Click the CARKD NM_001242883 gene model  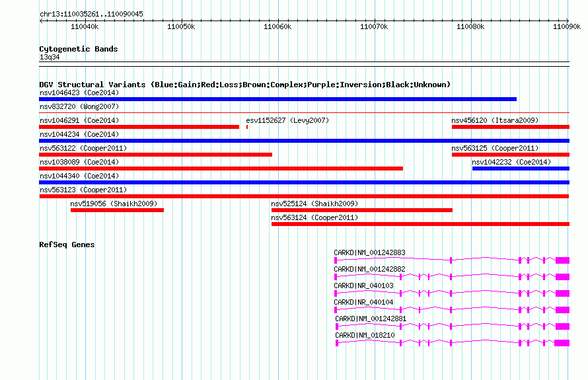[x=452, y=260]
